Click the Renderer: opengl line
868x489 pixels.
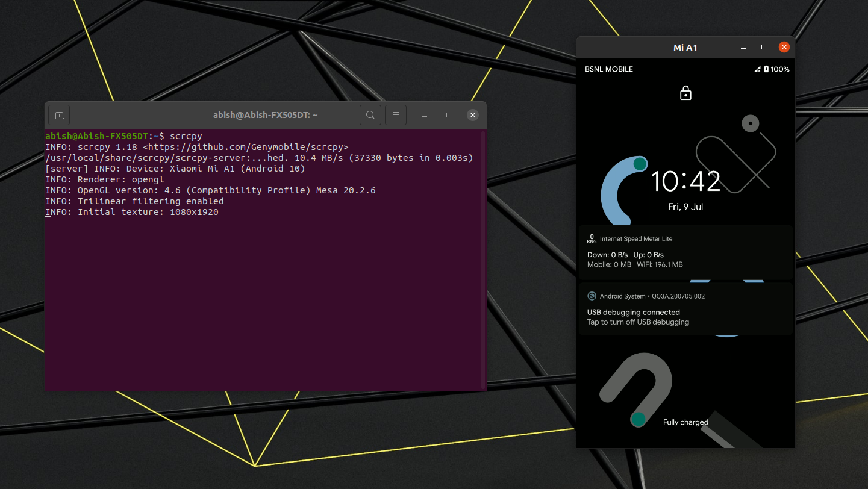click(x=105, y=179)
